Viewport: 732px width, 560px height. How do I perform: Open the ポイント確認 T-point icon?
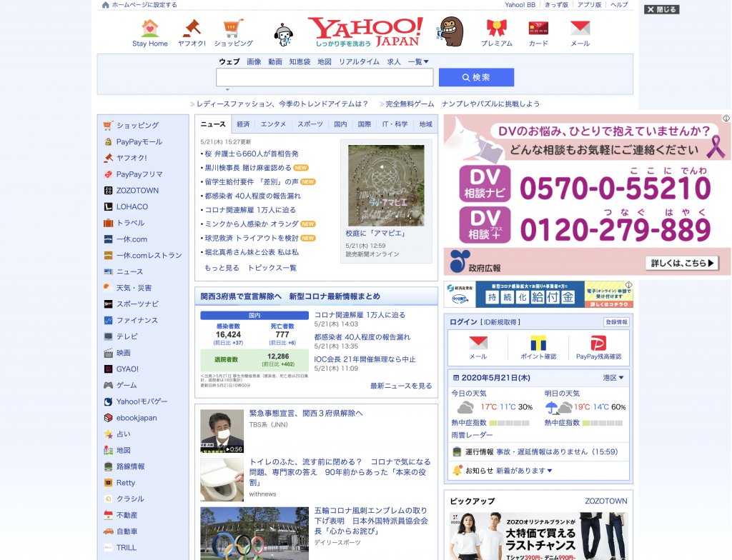click(x=538, y=344)
